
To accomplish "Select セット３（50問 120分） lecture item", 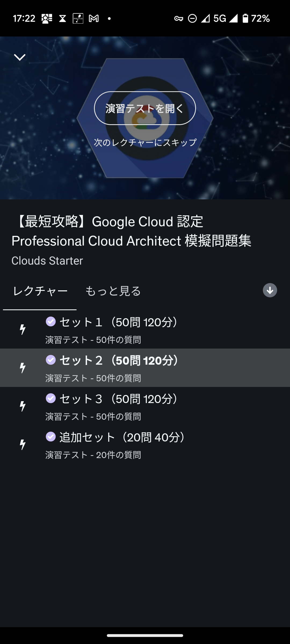I will [x=145, y=406].
